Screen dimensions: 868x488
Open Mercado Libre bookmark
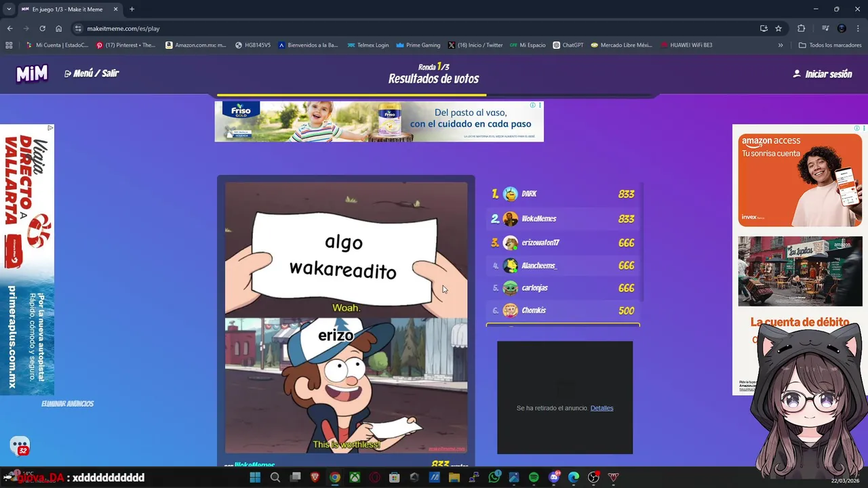[621, 45]
